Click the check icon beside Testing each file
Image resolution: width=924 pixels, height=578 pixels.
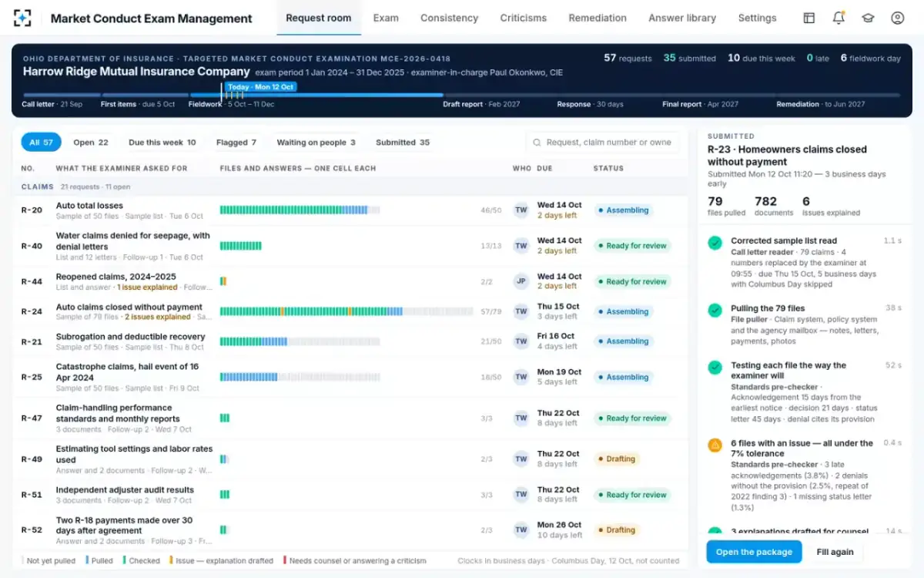click(x=715, y=367)
